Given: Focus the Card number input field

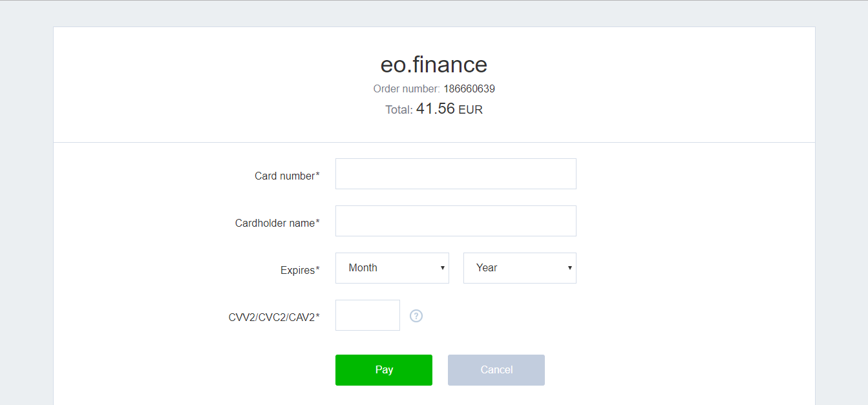Looking at the screenshot, I should [x=456, y=174].
